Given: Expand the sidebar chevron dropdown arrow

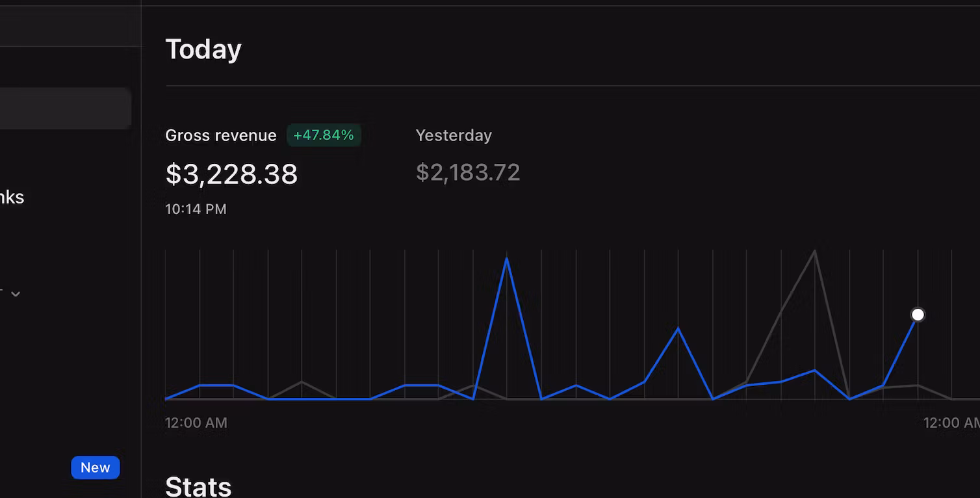Looking at the screenshot, I should pos(16,294).
